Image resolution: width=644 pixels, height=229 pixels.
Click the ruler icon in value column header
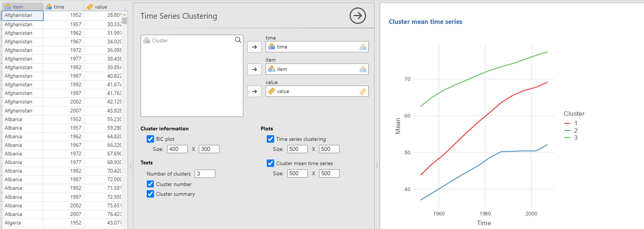(x=90, y=7)
